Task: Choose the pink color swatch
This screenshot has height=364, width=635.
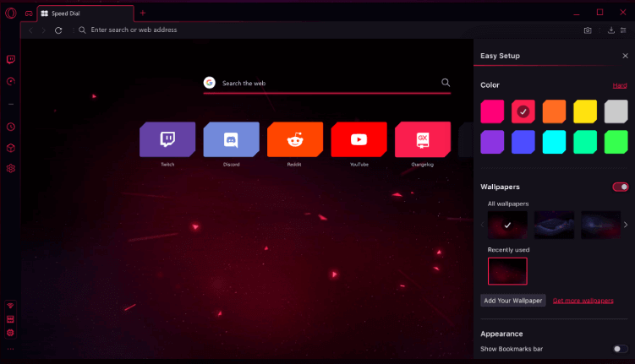Action: point(492,111)
